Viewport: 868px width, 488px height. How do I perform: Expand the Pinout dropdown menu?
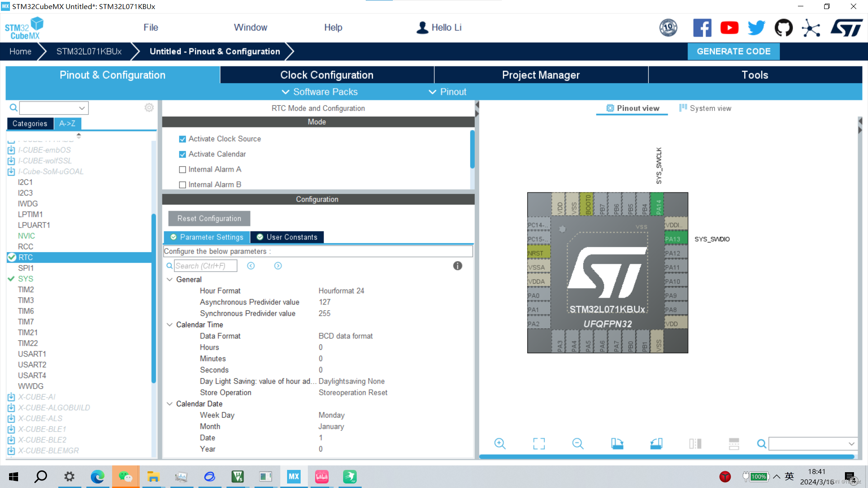click(448, 92)
